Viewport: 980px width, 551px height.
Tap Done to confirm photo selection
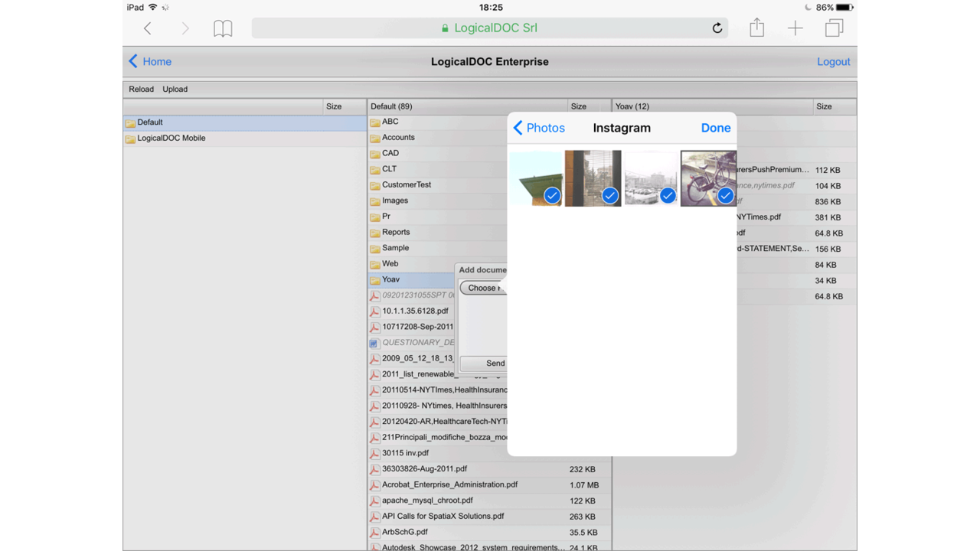click(715, 128)
